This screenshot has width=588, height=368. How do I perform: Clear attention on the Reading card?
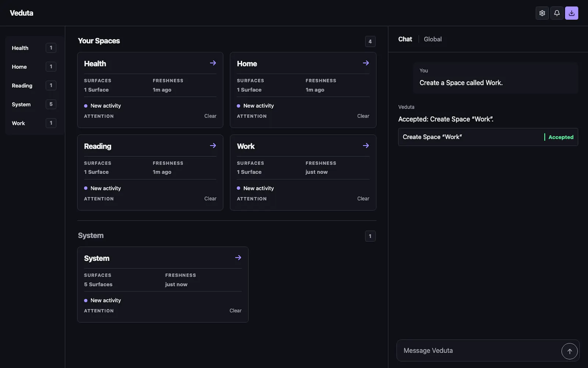(210, 198)
